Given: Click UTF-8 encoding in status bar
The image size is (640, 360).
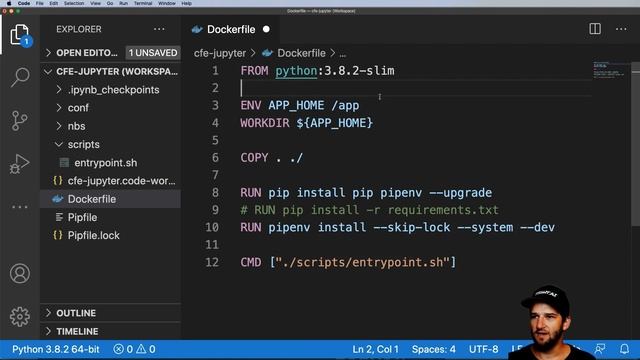Looking at the screenshot, I should (x=484, y=349).
